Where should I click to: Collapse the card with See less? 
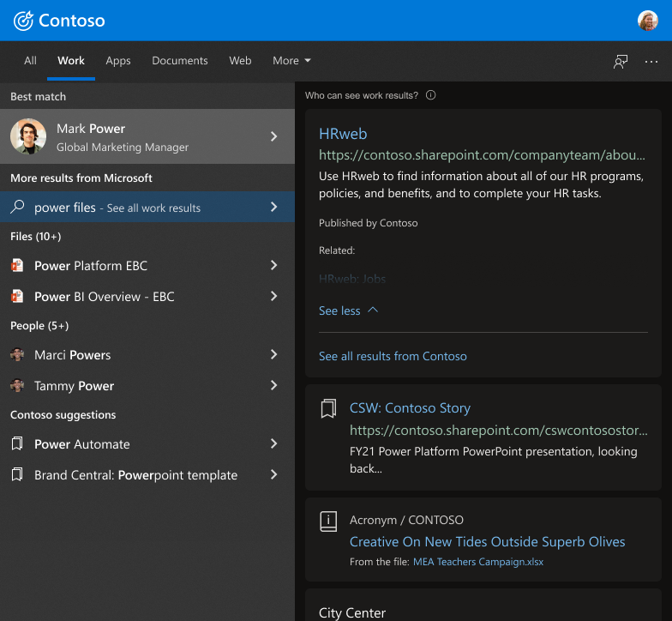coord(348,310)
